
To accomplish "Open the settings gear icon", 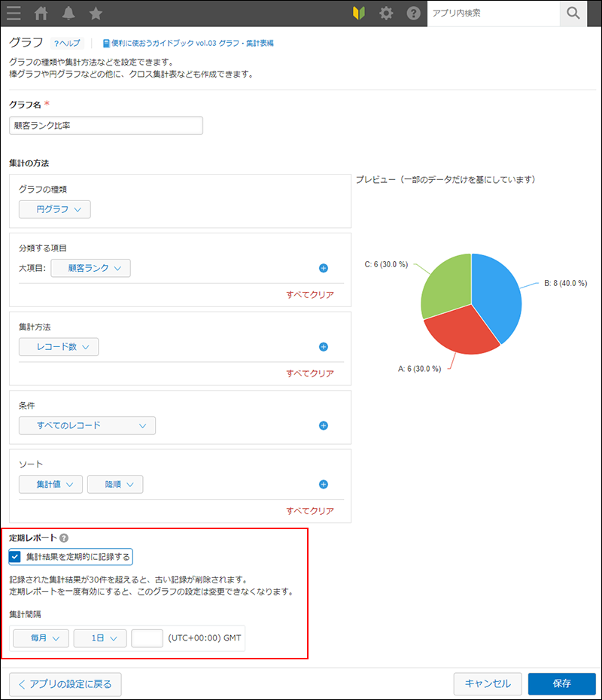I will (x=386, y=13).
